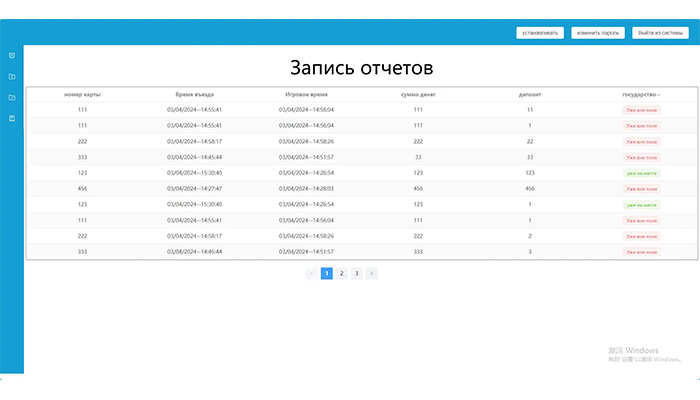Jump to page 3 in pagination
The image size is (700, 400).
(x=356, y=273)
